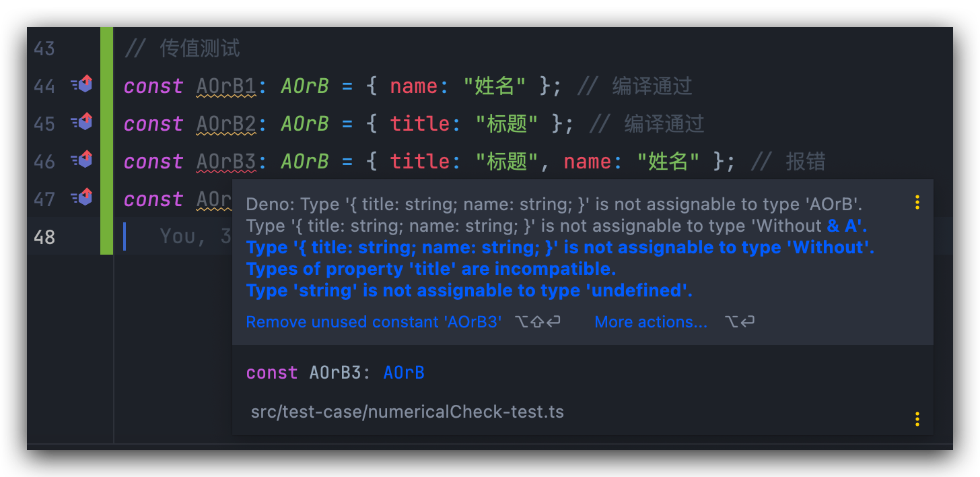Viewport: 980px width, 477px height.
Task: Click the title property name on line 45
Action: tap(420, 122)
